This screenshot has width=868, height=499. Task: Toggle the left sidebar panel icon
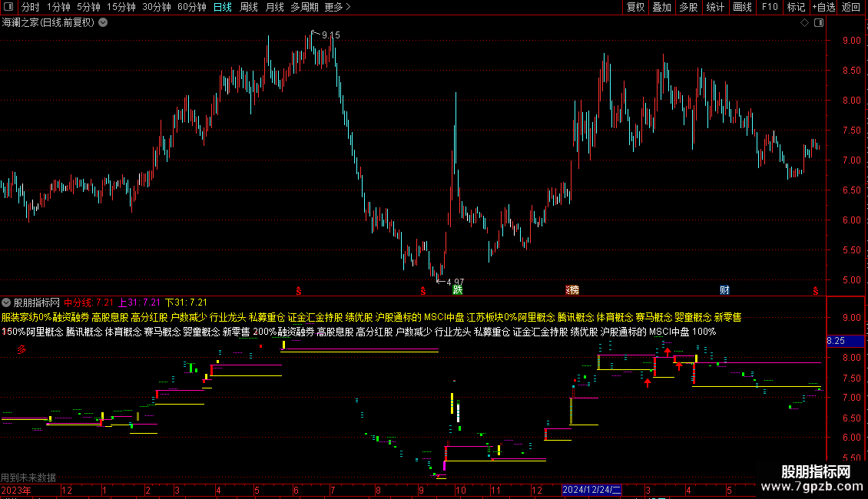pyautogui.click(x=8, y=7)
